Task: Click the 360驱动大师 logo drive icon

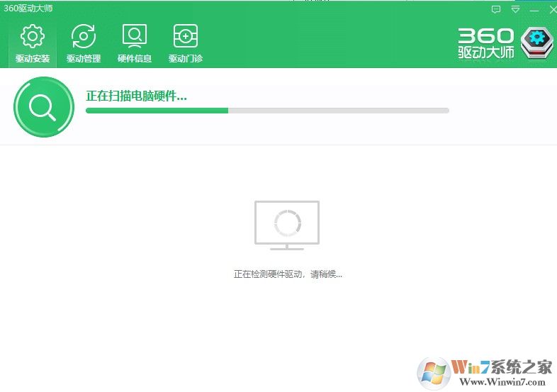Action: pyautogui.click(x=537, y=43)
